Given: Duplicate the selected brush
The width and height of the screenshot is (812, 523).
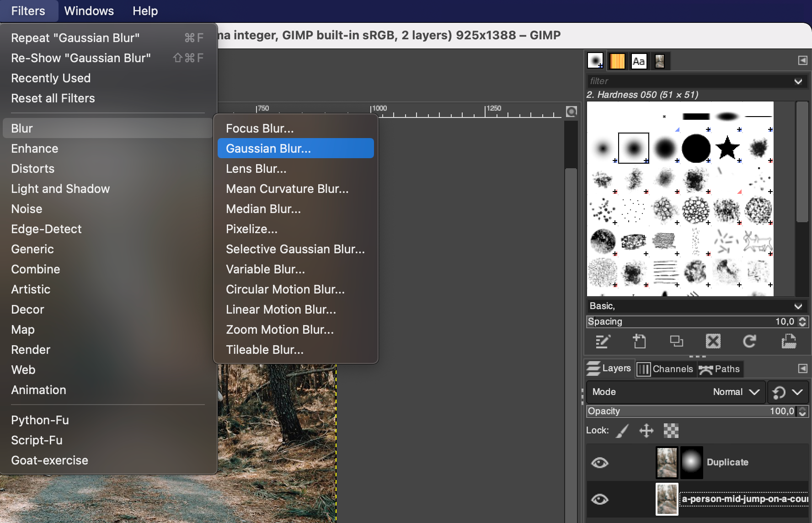Looking at the screenshot, I should tap(676, 342).
